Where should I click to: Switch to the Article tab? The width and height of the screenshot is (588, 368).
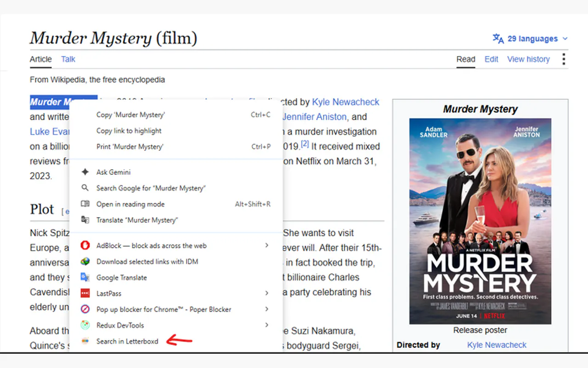point(41,59)
